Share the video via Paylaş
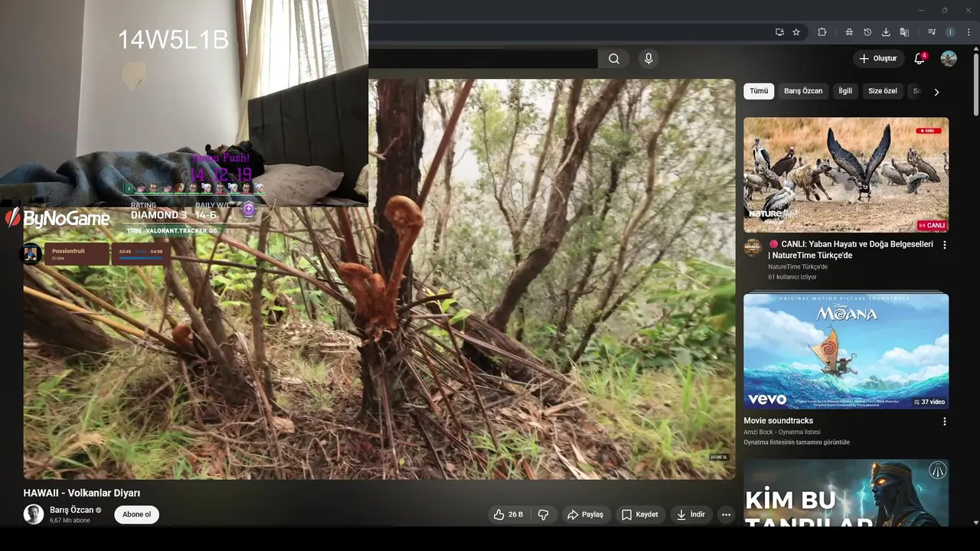Viewport: 980px width, 551px height. pyautogui.click(x=586, y=514)
